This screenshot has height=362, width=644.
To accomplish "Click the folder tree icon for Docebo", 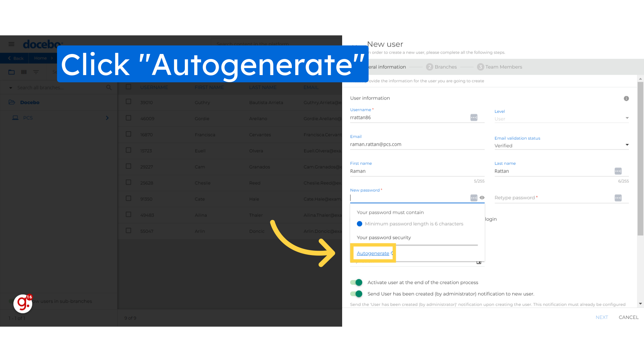I will coord(12,102).
